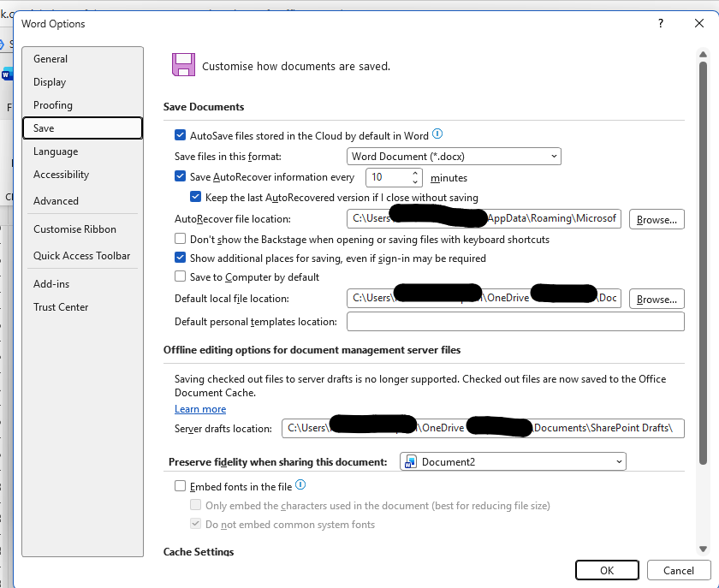Toggle Keep the last AutoRecovered version
This screenshot has width=719, height=588.
tap(195, 197)
